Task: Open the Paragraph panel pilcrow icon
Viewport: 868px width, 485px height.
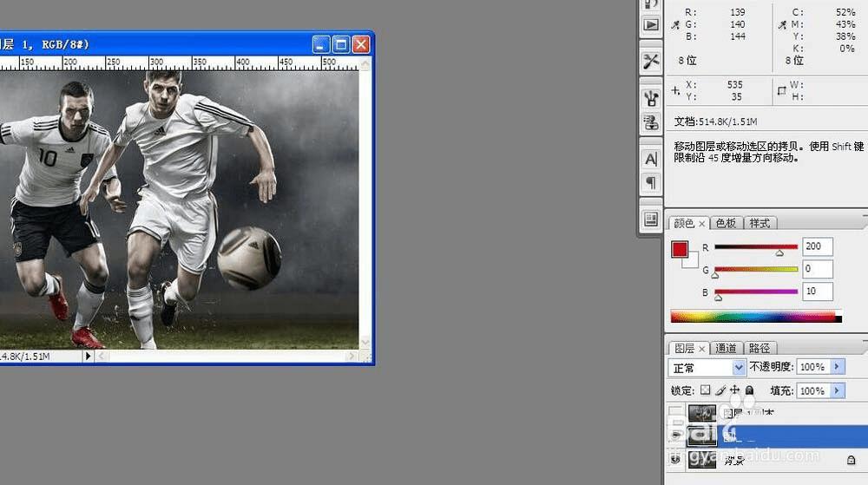Action: 651,182
